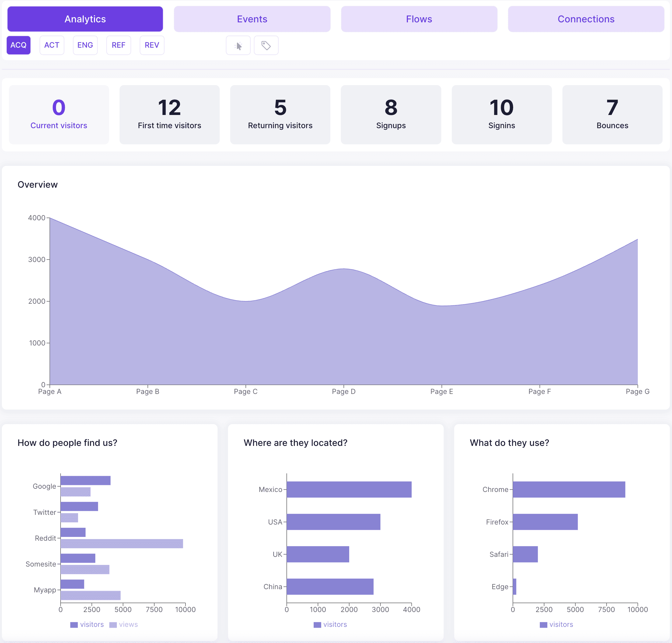Select the REF filter button
Image resolution: width=672 pixels, height=643 pixels.
(x=118, y=45)
